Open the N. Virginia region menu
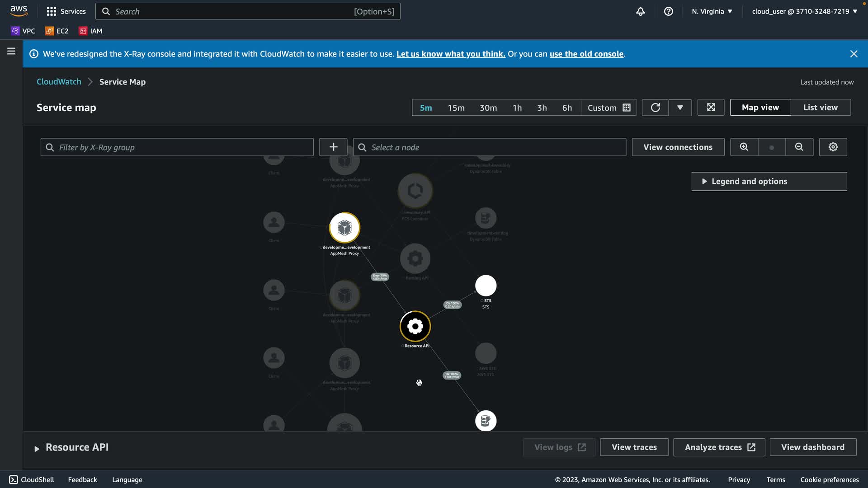This screenshot has width=868, height=488. pos(712,11)
